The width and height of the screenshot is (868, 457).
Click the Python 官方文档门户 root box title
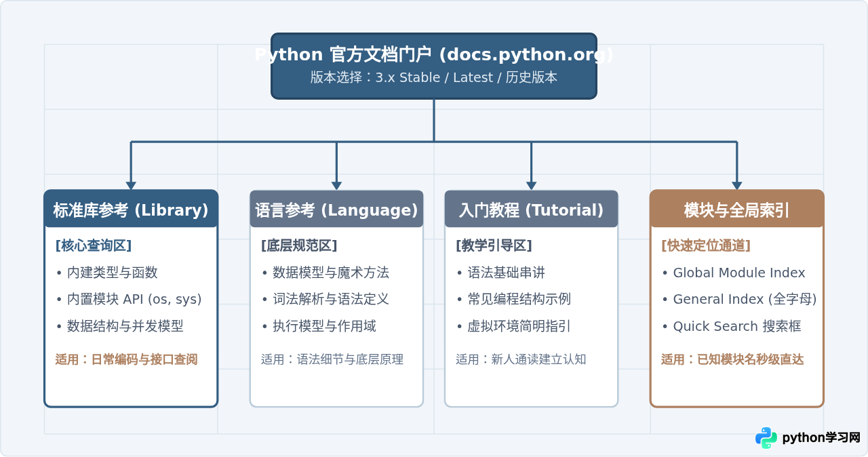(x=434, y=55)
